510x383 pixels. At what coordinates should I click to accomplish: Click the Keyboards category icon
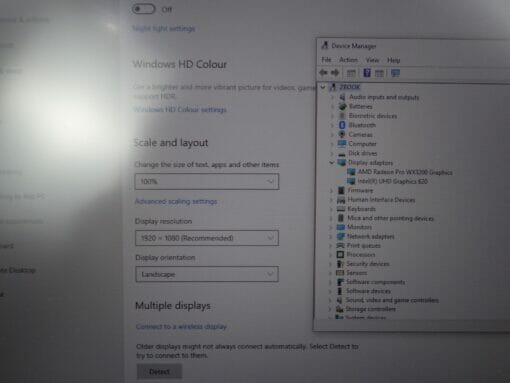[x=341, y=209]
